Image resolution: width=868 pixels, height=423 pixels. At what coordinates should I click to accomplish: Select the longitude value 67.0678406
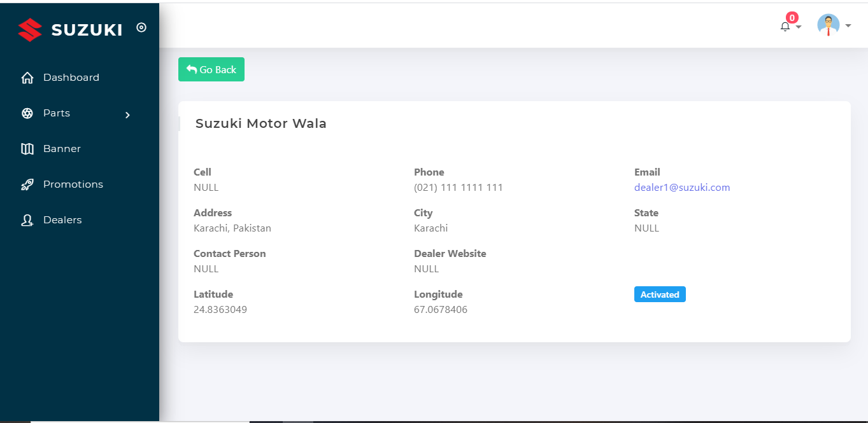click(441, 310)
